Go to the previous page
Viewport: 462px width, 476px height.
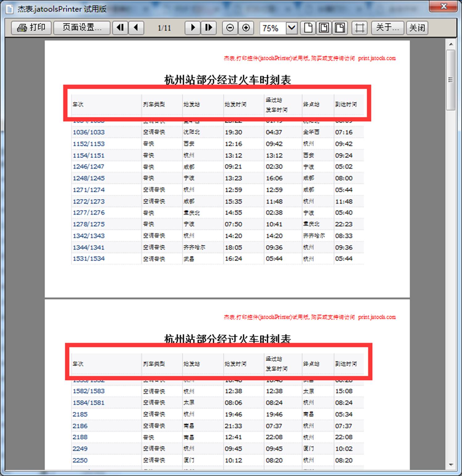point(136,28)
